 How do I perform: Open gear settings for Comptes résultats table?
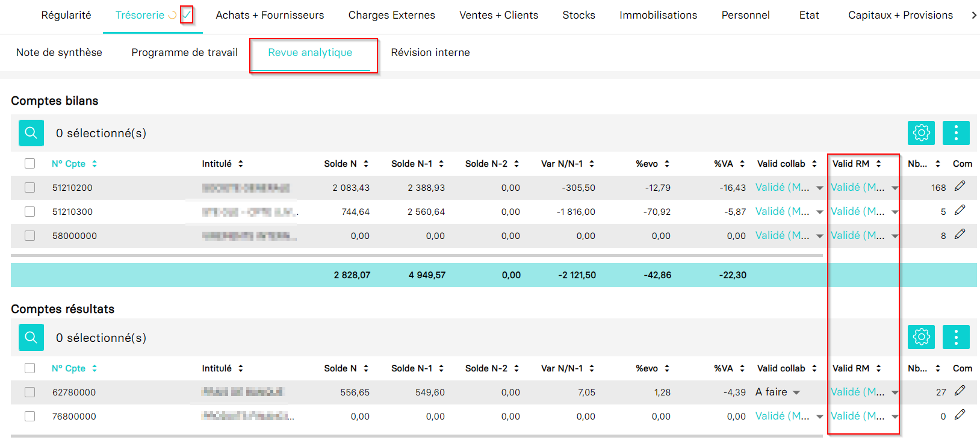pos(922,337)
